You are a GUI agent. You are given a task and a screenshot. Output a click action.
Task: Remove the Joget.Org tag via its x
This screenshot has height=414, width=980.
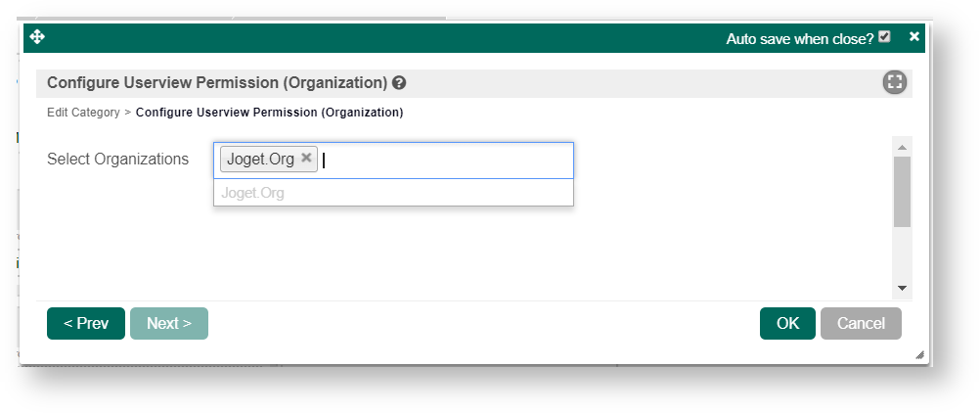(306, 158)
